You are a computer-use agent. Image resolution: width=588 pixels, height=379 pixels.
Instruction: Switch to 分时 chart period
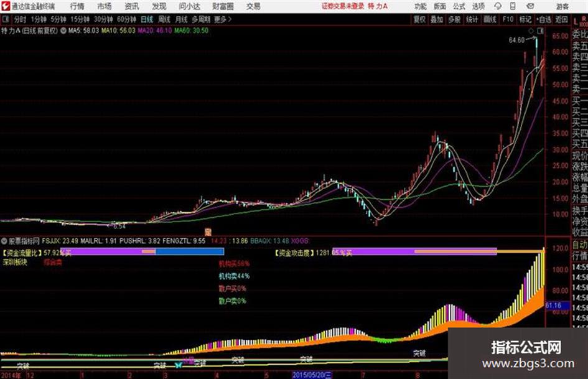[21, 19]
